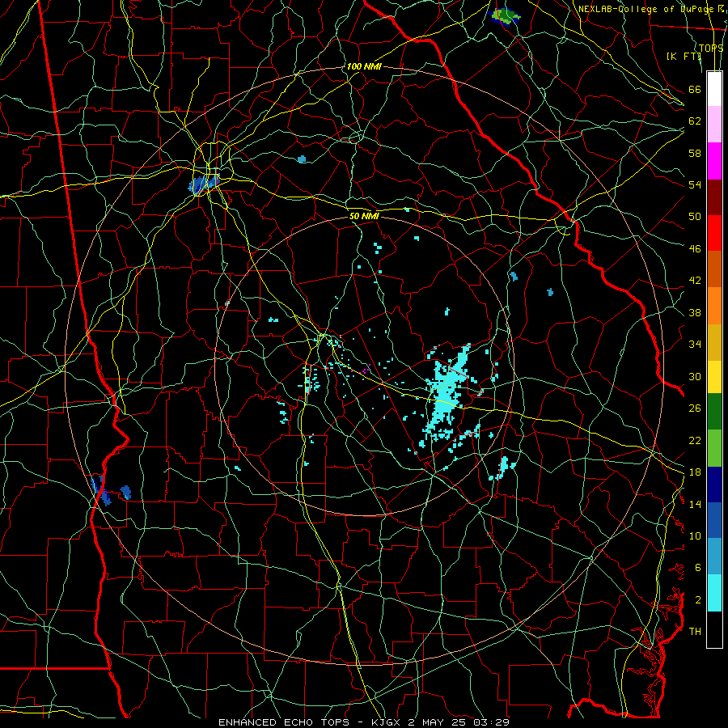728x728 pixels.
Task: Click the '50' scale label
Action: point(695,217)
